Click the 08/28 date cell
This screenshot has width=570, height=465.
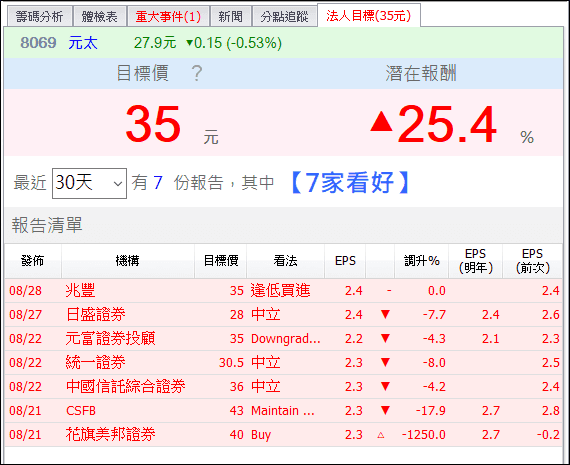click(25, 291)
